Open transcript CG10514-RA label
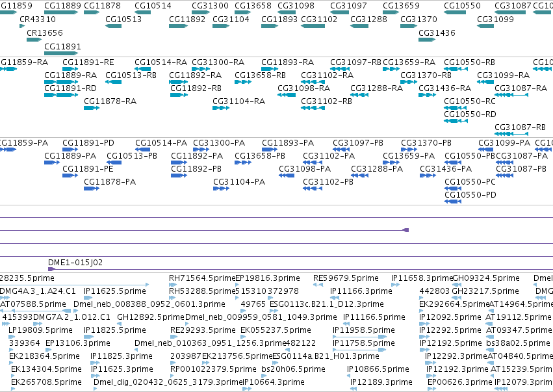553x392 pixels. pos(161,62)
